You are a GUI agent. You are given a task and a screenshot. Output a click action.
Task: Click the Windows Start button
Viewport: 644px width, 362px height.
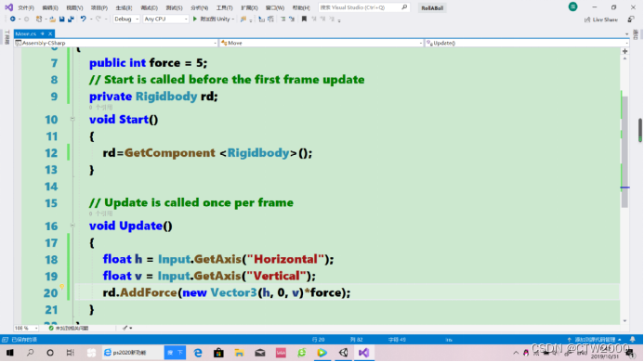(10, 353)
